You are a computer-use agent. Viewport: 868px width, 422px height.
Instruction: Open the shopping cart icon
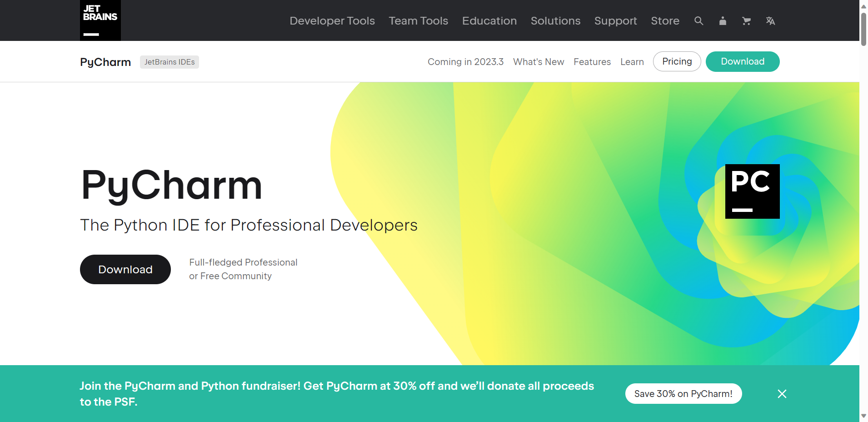pyautogui.click(x=746, y=21)
